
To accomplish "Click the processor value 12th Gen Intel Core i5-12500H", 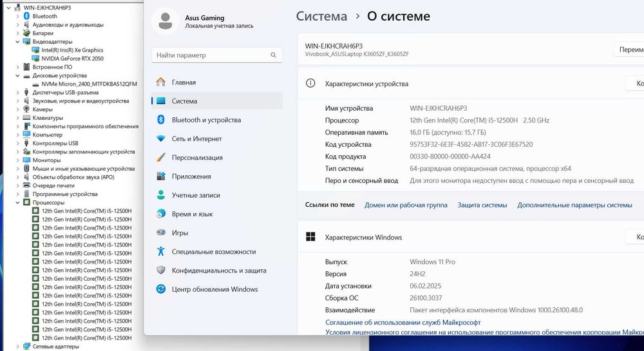I will (x=479, y=120).
